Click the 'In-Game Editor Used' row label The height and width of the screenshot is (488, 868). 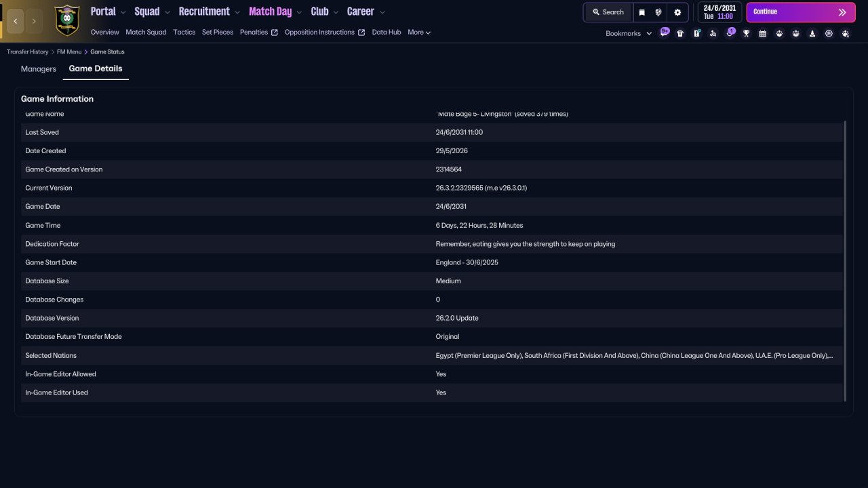56,392
